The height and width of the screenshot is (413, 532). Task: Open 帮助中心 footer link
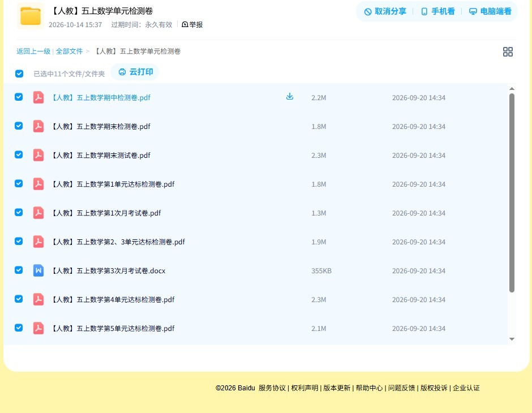pyautogui.click(x=369, y=388)
